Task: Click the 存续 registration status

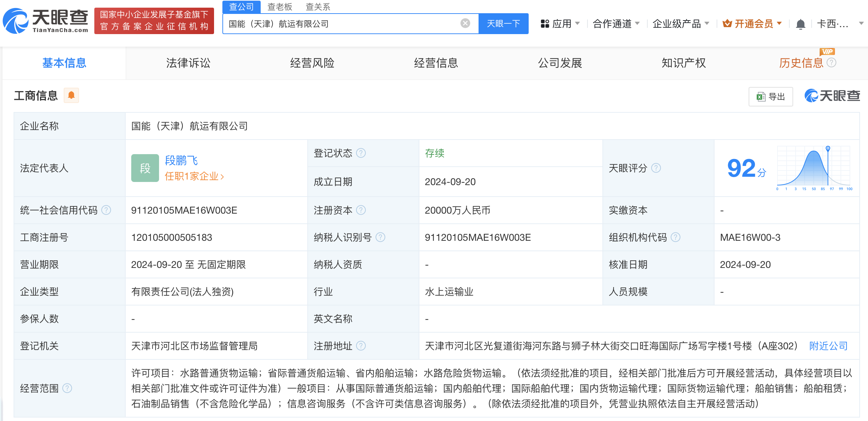Action: tap(435, 153)
